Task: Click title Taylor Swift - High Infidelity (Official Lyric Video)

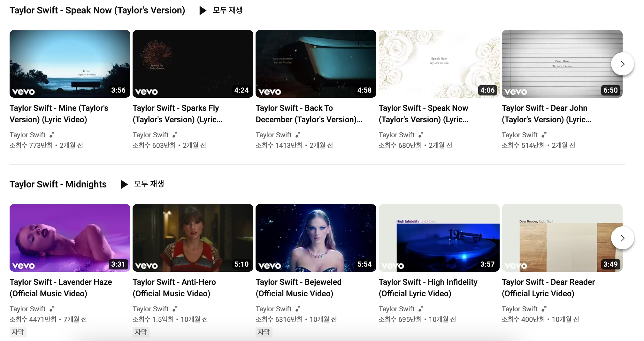Action: pyautogui.click(x=428, y=288)
